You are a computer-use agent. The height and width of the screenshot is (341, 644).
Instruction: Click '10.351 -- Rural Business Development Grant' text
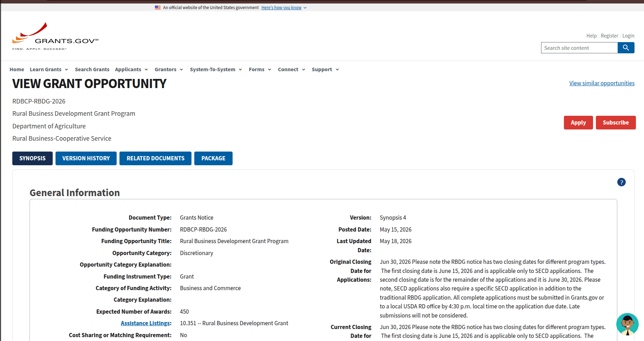[234, 323]
